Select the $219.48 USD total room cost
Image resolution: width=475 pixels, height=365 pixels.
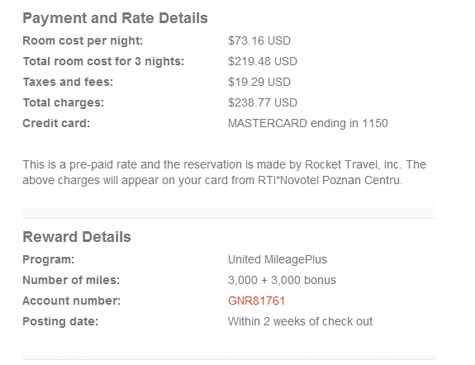(x=263, y=61)
